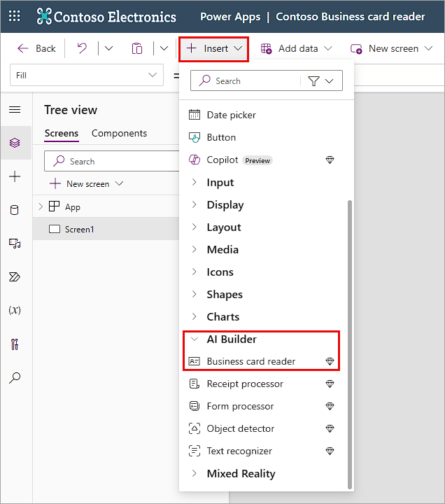Expand the App node in tree view
Screen dimensions: 445x504
[x=41, y=207]
